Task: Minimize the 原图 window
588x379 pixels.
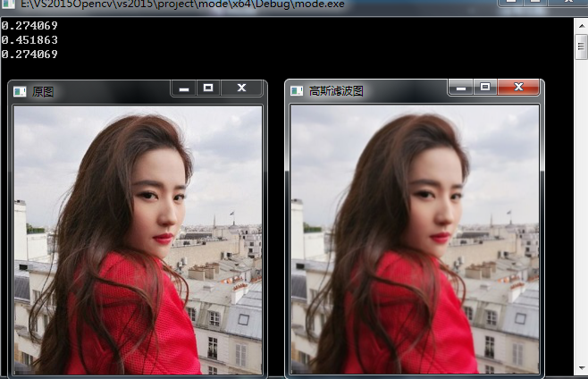Action: click(184, 88)
